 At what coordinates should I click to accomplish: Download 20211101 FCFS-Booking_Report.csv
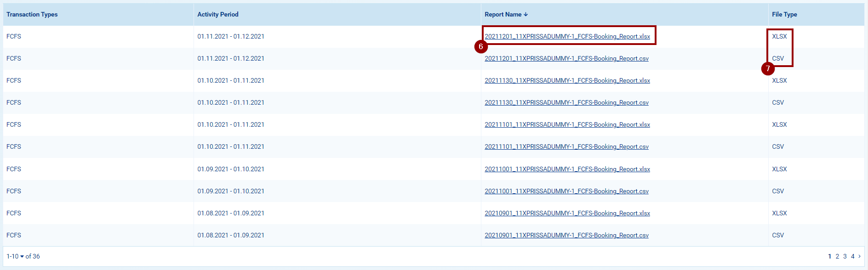[x=566, y=146]
